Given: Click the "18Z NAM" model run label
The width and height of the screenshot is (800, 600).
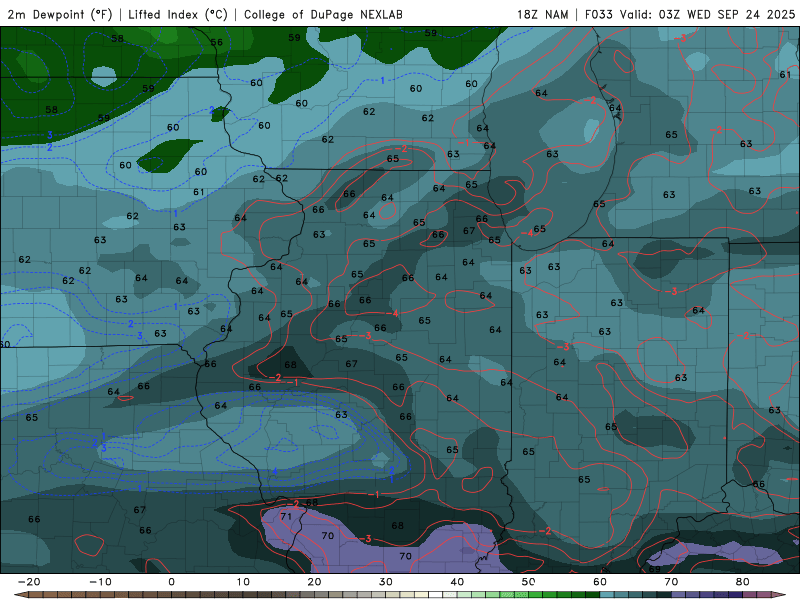Looking at the screenshot, I should [x=542, y=14].
